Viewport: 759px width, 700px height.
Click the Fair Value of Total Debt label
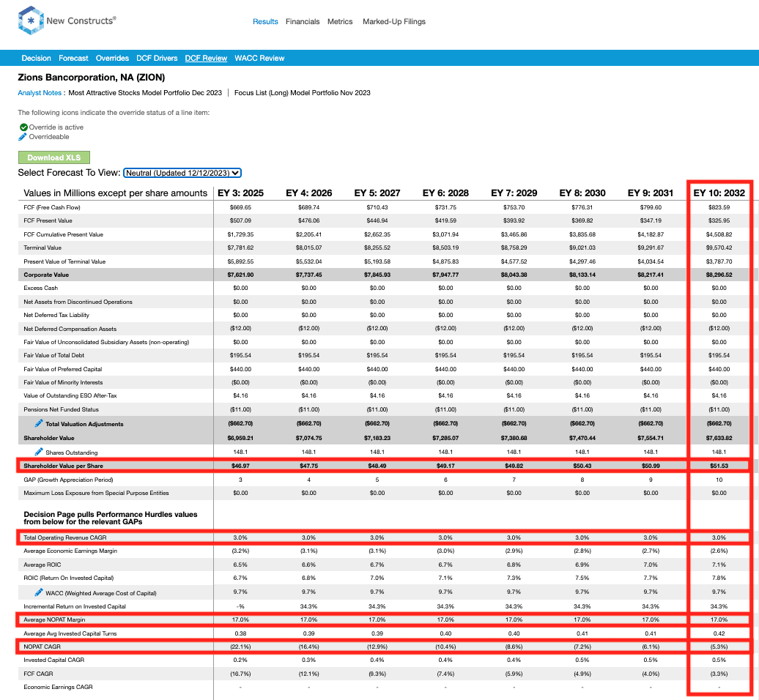54,355
